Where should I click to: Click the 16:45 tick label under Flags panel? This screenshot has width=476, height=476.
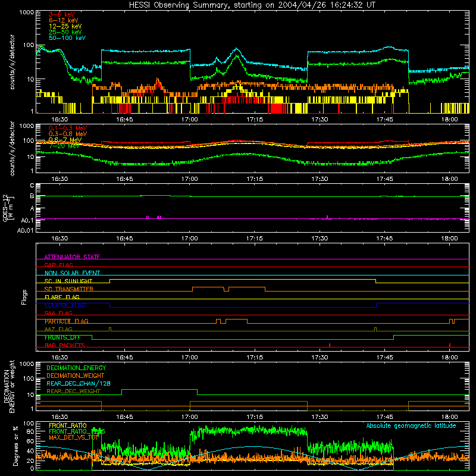[x=124, y=358]
